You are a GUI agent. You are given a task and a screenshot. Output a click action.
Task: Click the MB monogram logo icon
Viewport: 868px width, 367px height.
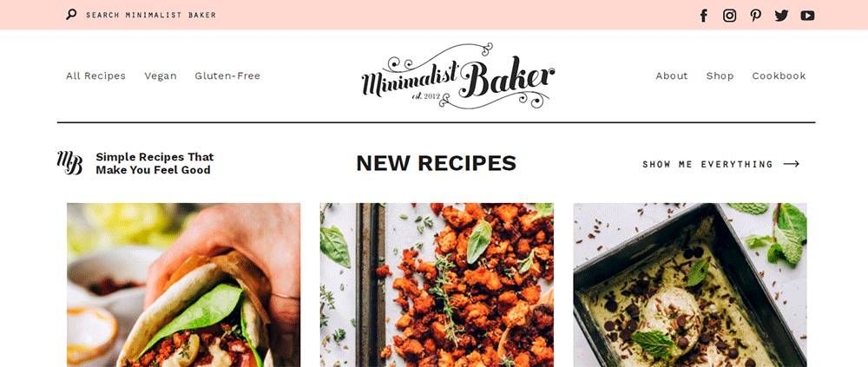(x=69, y=163)
